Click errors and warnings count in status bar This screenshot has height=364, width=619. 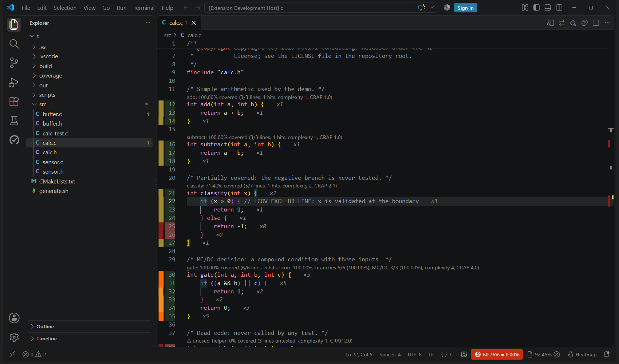point(34,355)
